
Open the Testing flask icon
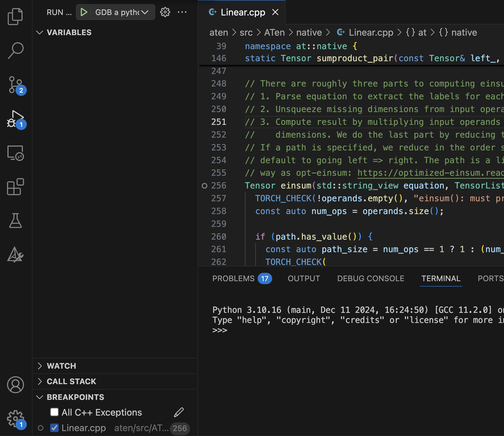coord(15,221)
